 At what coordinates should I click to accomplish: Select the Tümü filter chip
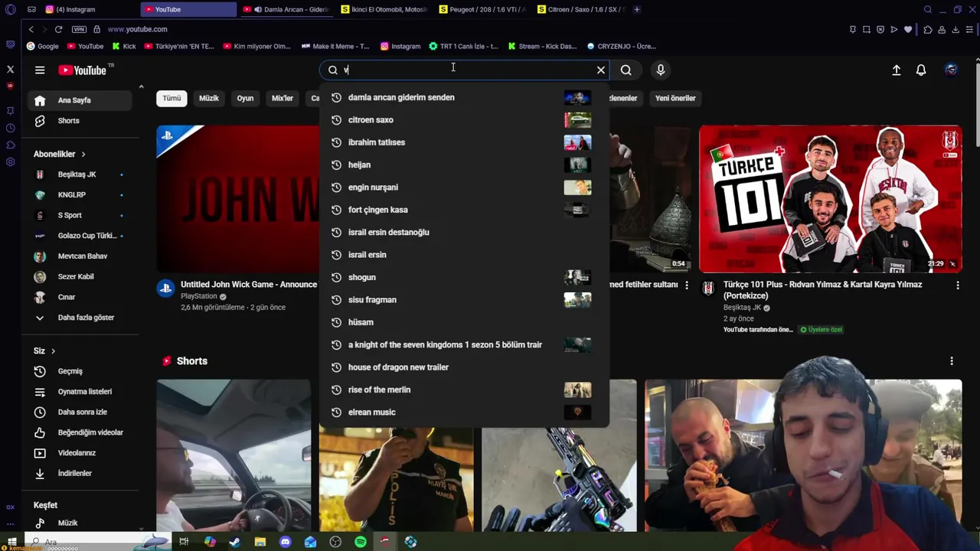pyautogui.click(x=171, y=98)
